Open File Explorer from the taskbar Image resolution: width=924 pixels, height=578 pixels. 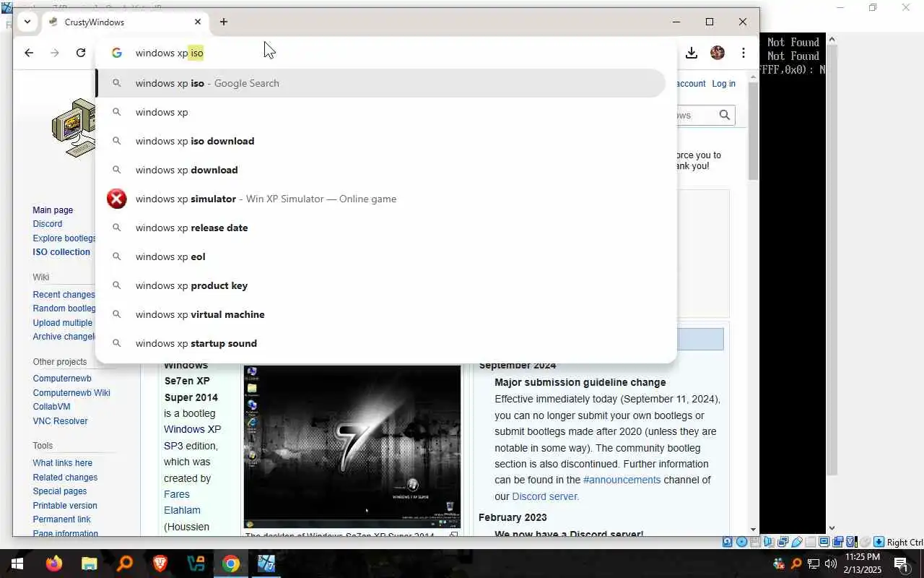pyautogui.click(x=89, y=564)
